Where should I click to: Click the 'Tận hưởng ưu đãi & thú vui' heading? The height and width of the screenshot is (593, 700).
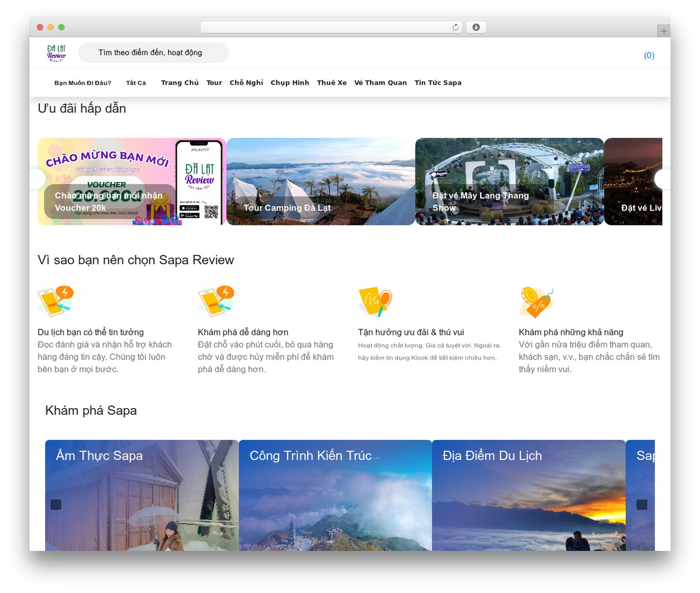click(411, 332)
